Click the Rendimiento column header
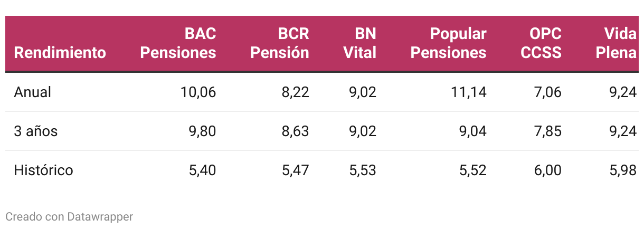Image resolution: width=644 pixels, height=229 pixels. click(60, 53)
